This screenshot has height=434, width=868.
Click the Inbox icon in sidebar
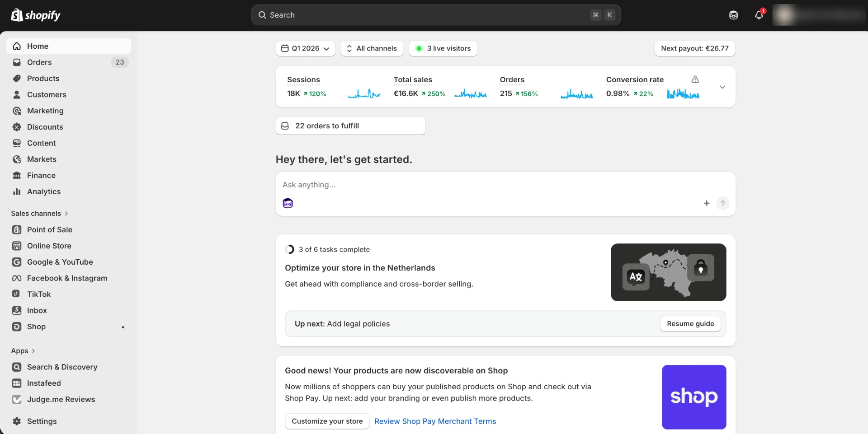pos(17,311)
